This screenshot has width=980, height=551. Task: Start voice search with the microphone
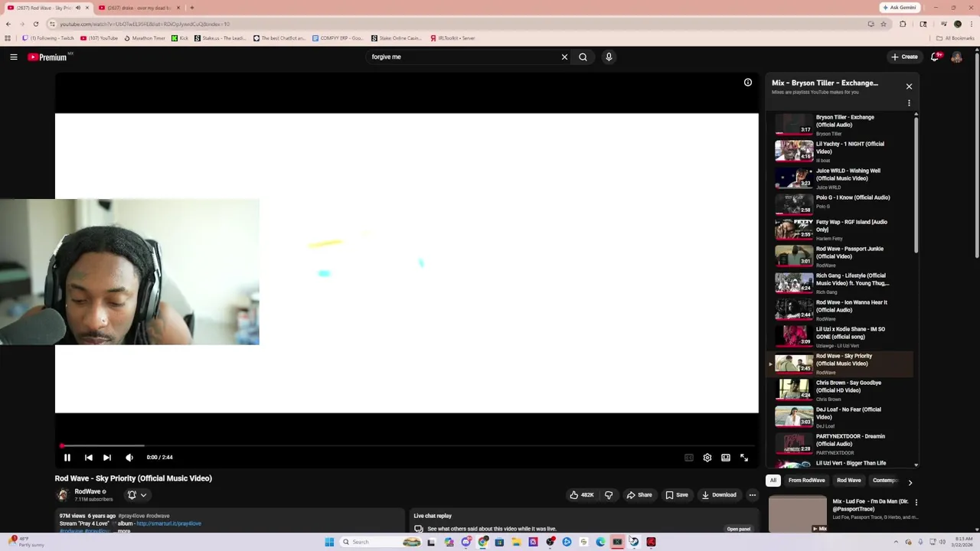click(x=609, y=57)
